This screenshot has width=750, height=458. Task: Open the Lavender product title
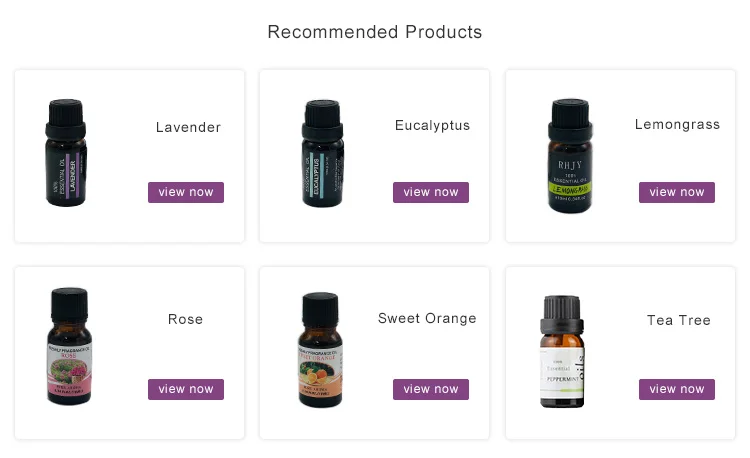tap(188, 127)
